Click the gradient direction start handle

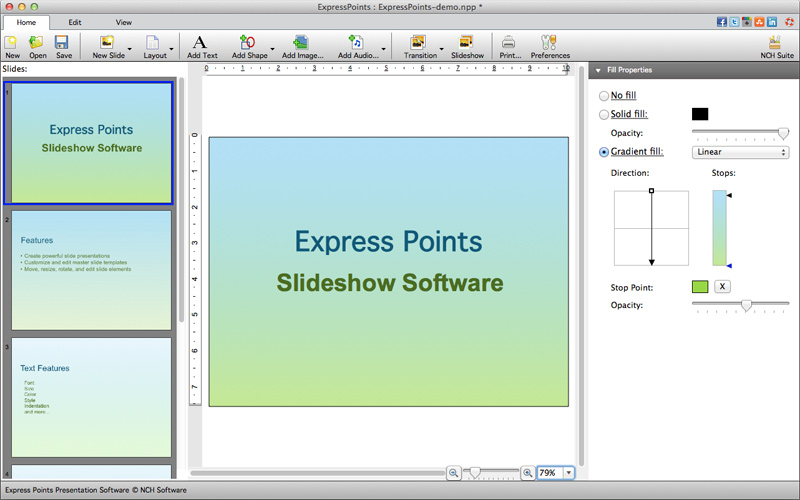click(x=652, y=191)
